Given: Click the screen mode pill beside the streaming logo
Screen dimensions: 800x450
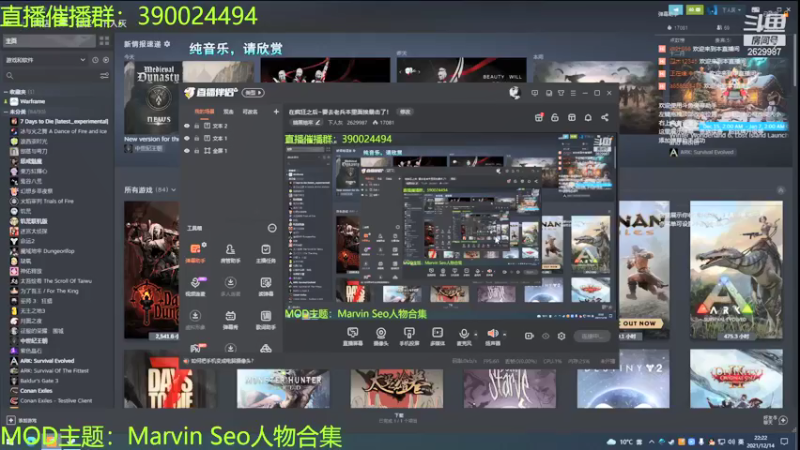Looking at the screenshot, I should coord(254,93).
